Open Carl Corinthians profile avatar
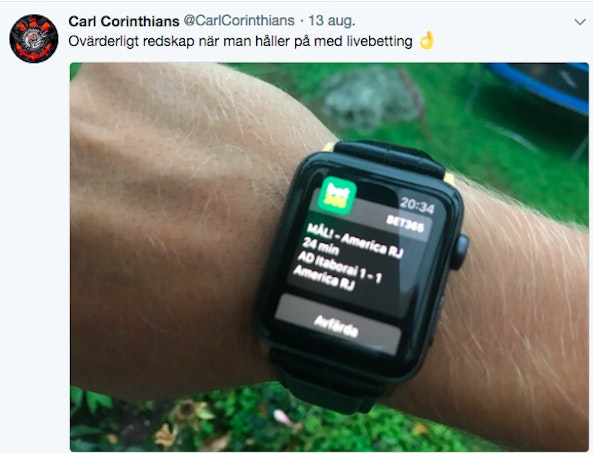 click(x=34, y=39)
